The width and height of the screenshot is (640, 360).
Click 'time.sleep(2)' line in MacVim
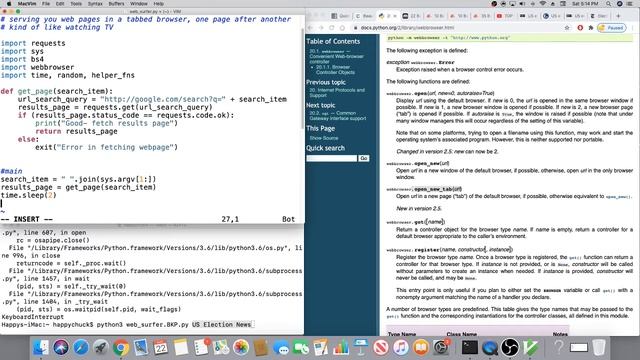[x=28, y=195]
